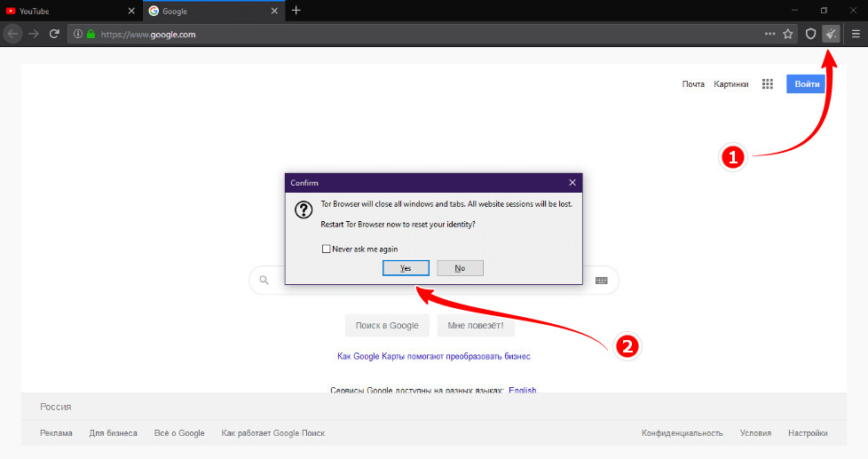Click the Россия footer text
The image size is (868, 459).
coord(55,407)
